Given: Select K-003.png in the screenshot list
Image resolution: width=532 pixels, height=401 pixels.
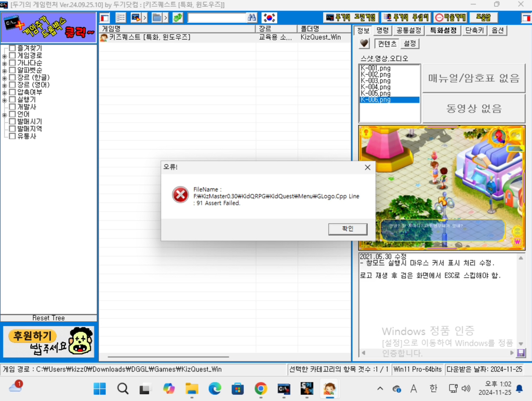Looking at the screenshot, I should pos(375,81).
